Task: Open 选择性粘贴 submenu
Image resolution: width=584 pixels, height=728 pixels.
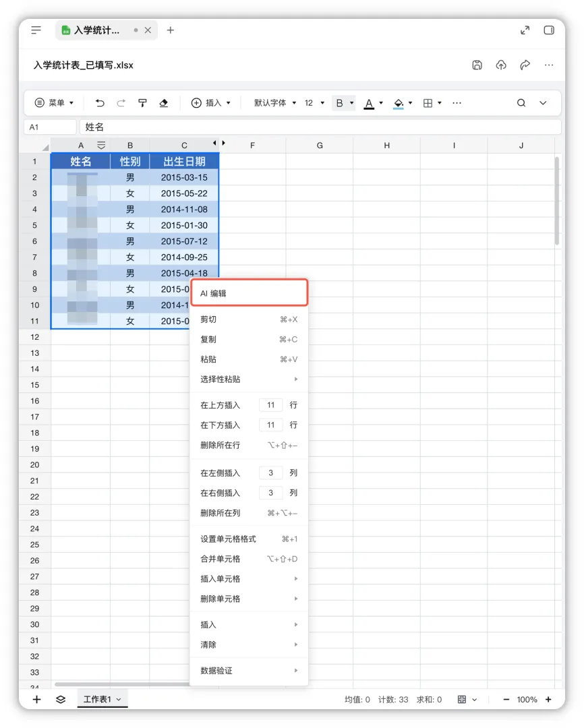Action: (250, 380)
